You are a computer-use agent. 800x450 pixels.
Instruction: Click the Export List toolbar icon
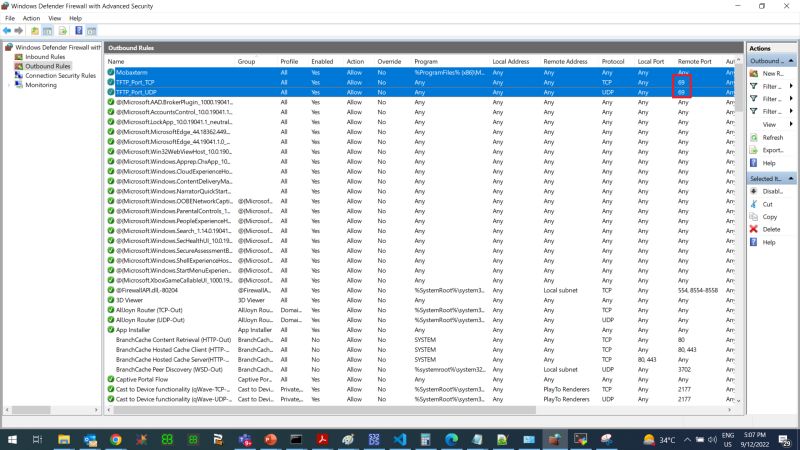tap(62, 31)
